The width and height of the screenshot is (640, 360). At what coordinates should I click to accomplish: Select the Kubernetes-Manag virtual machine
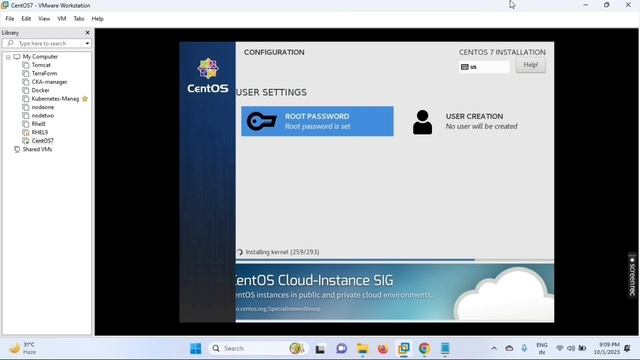[x=55, y=99]
